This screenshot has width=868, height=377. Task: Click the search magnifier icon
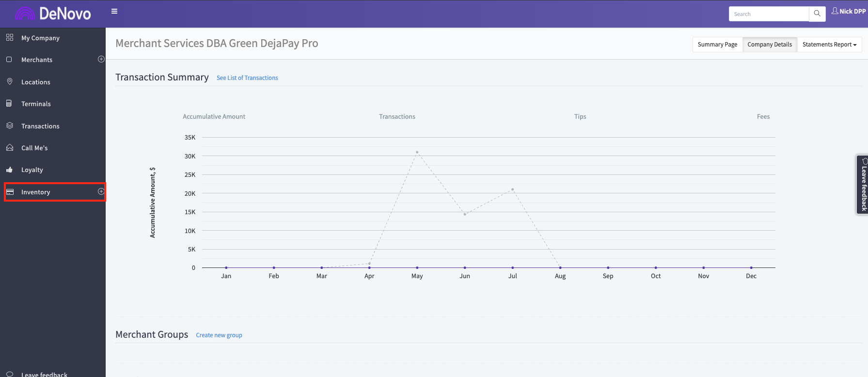[x=817, y=14]
